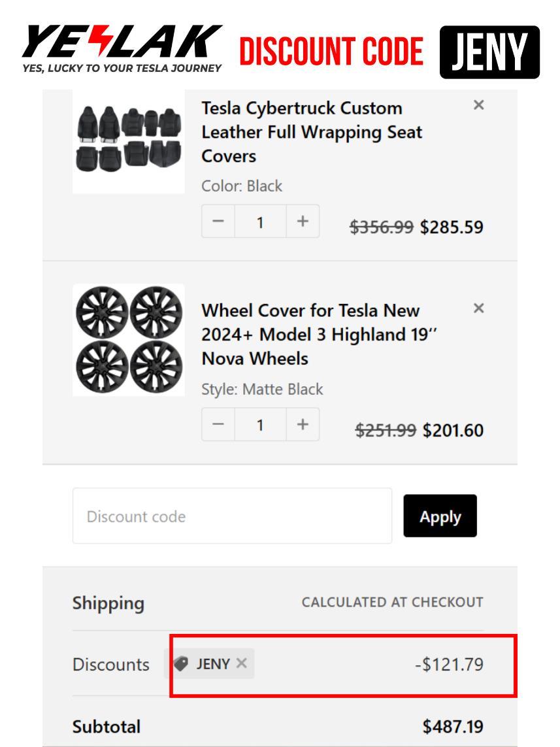
Task: Remove the JENY discount tag
Action: [x=242, y=663]
